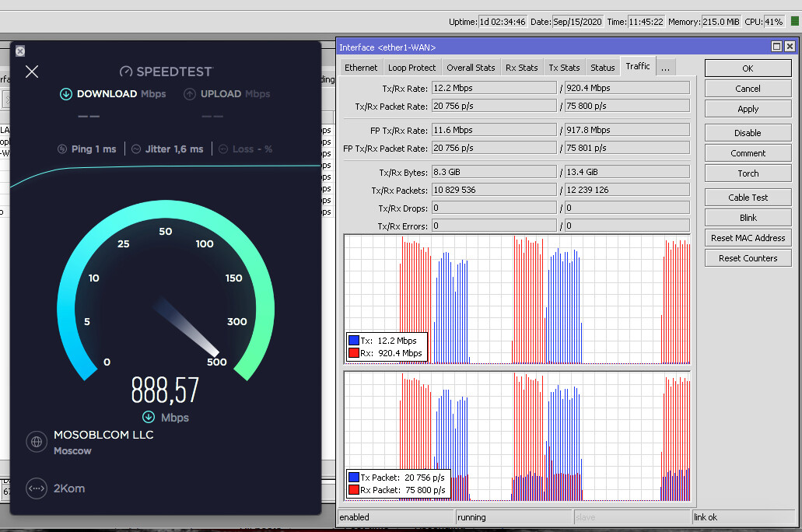Click the Ping icon
Image resolution: width=802 pixels, height=532 pixels.
pyautogui.click(x=62, y=149)
